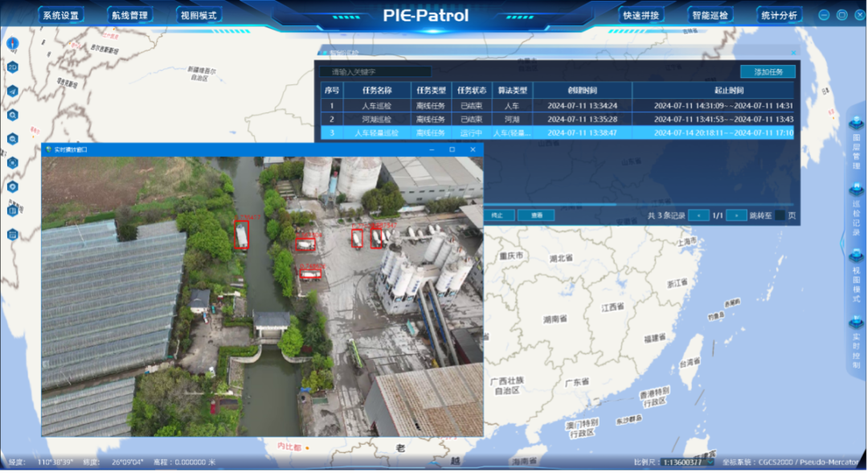Open the 航线管理 menu

(x=129, y=15)
